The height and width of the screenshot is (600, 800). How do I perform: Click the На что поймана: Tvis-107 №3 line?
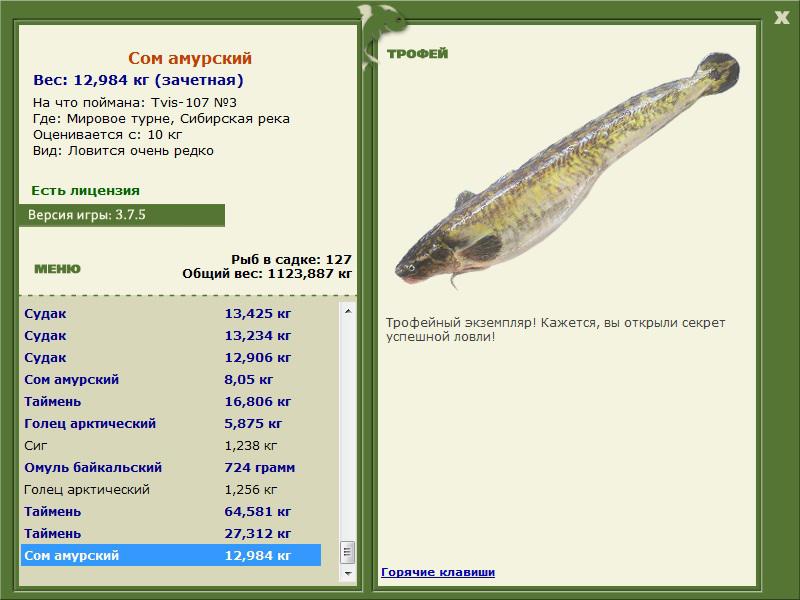pyautogui.click(x=135, y=103)
